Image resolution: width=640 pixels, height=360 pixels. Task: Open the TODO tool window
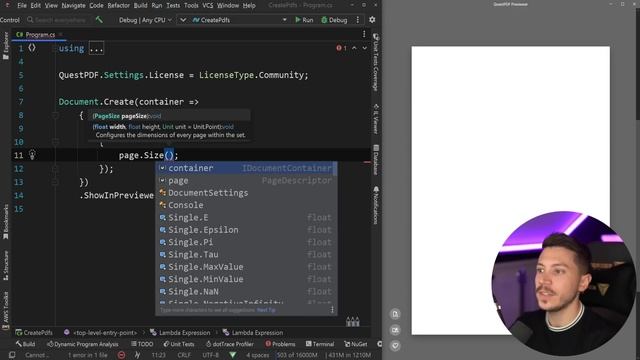142,344
